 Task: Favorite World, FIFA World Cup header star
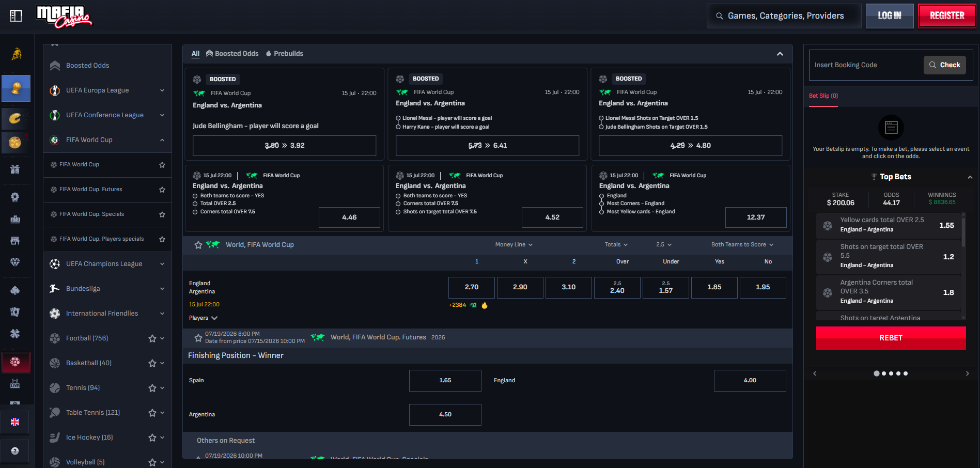198,245
